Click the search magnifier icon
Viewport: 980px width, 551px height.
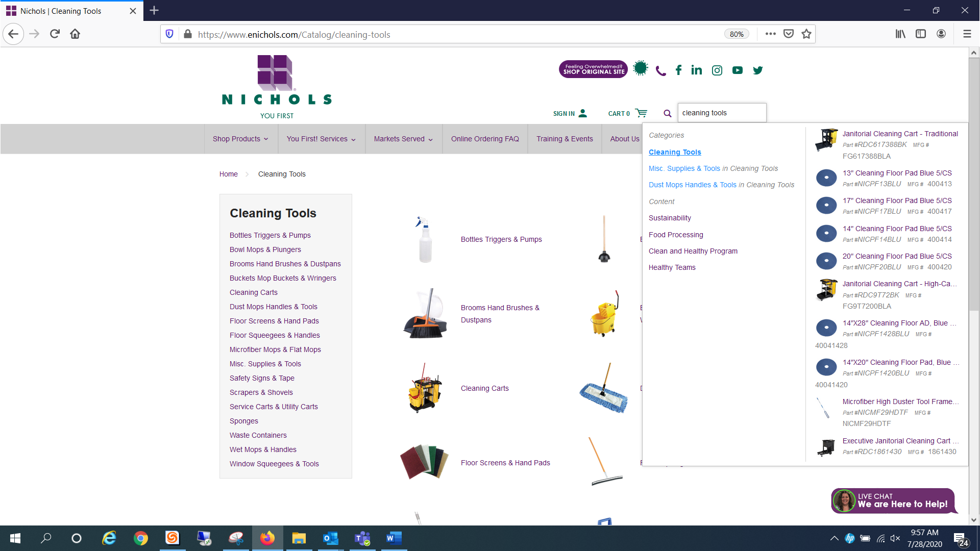[667, 113]
